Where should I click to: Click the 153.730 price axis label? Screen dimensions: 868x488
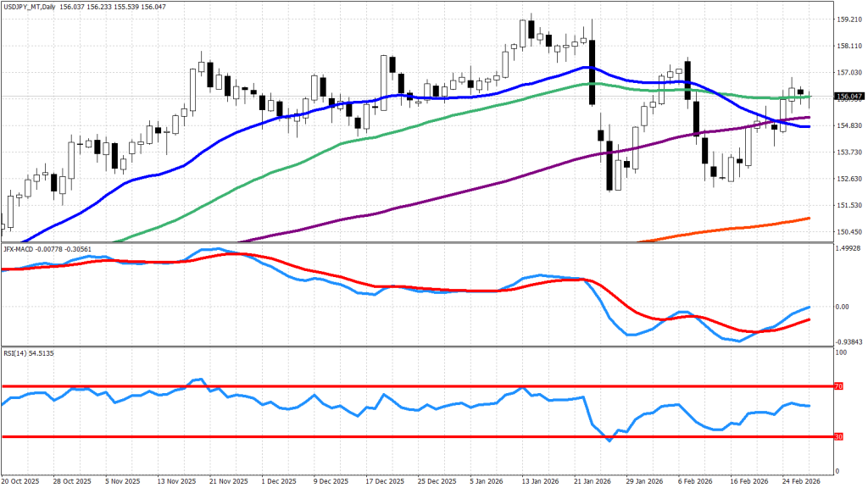[849, 152]
